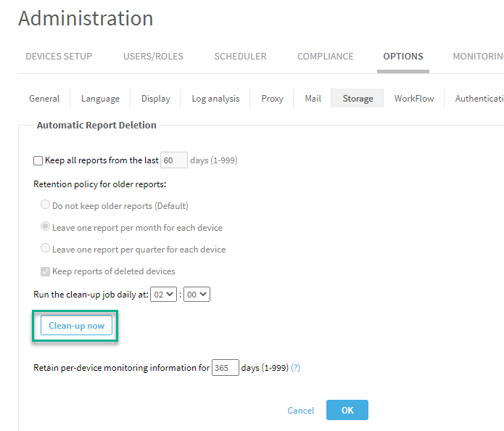Image resolution: width=504 pixels, height=431 pixels.
Task: Select the General options sub-tab
Action: click(44, 99)
